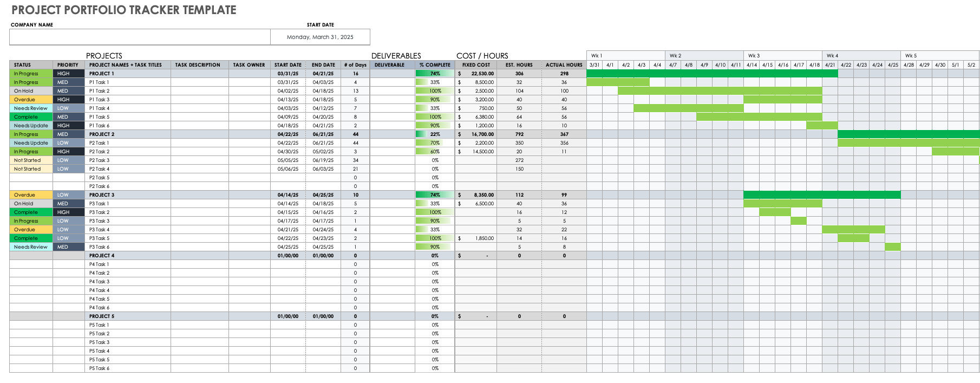Select the PROJECT 4 name cell
This screenshot has width=980, height=383.
(x=128, y=256)
